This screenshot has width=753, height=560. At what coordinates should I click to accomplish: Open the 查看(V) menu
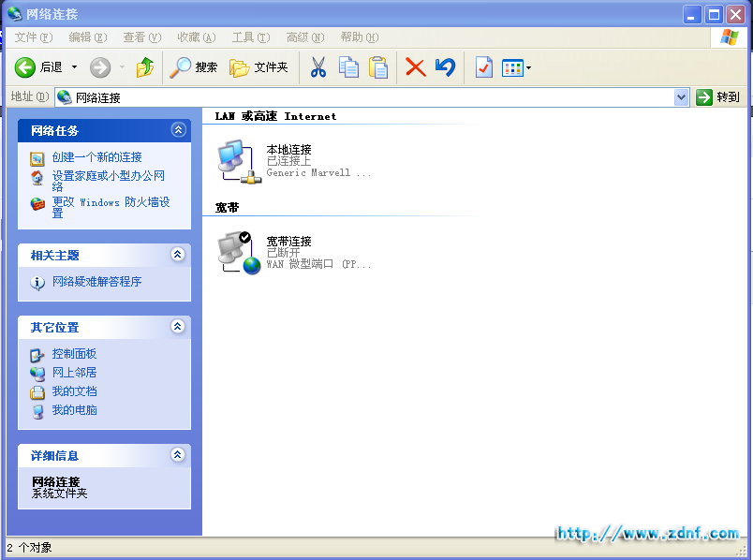coord(142,37)
